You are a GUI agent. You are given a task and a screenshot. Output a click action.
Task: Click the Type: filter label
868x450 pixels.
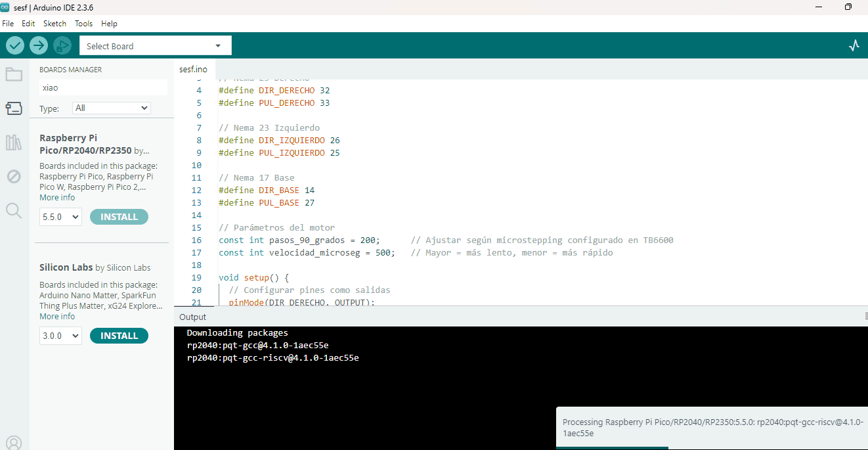[x=49, y=108]
